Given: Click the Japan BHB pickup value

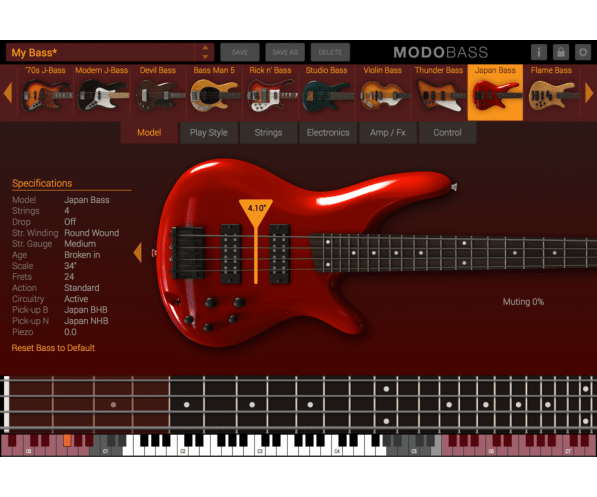Looking at the screenshot, I should 86,310.
